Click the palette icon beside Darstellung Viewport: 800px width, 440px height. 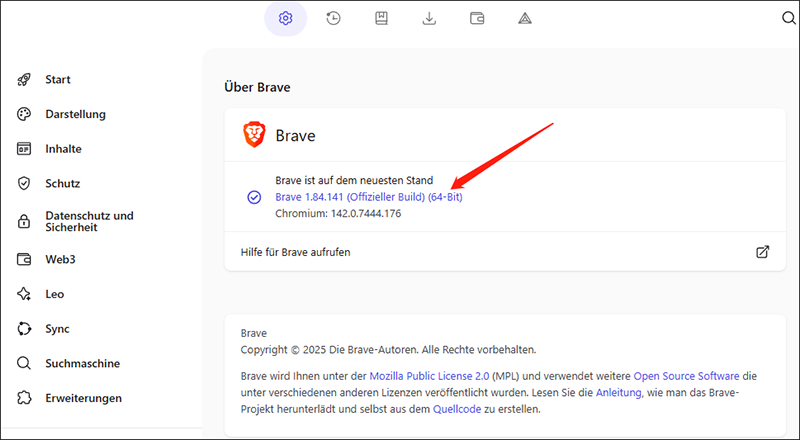click(x=24, y=114)
